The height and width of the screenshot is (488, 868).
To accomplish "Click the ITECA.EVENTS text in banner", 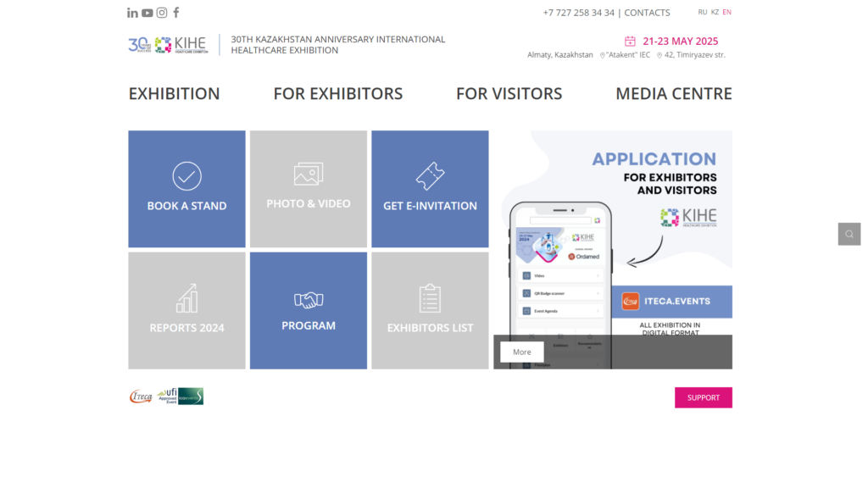I will pos(677,302).
